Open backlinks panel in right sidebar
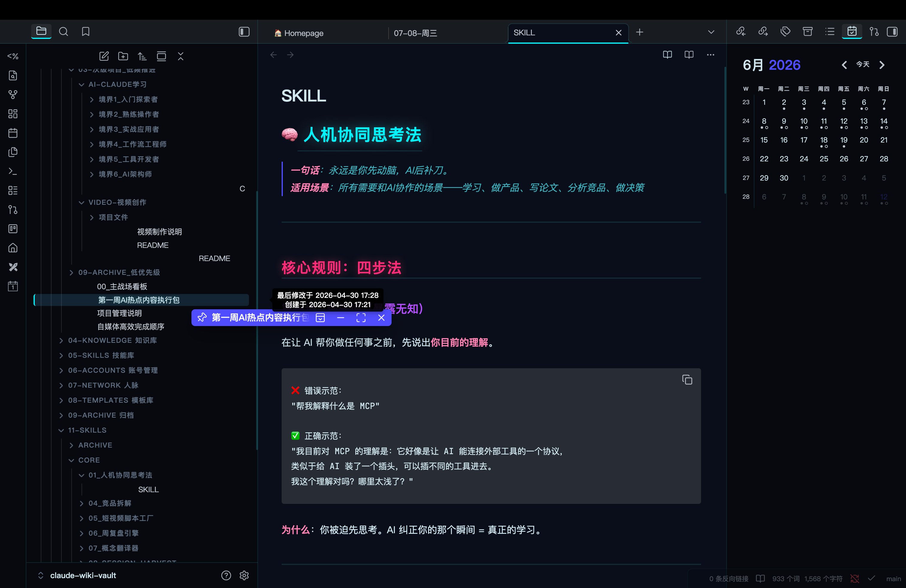 (740, 31)
